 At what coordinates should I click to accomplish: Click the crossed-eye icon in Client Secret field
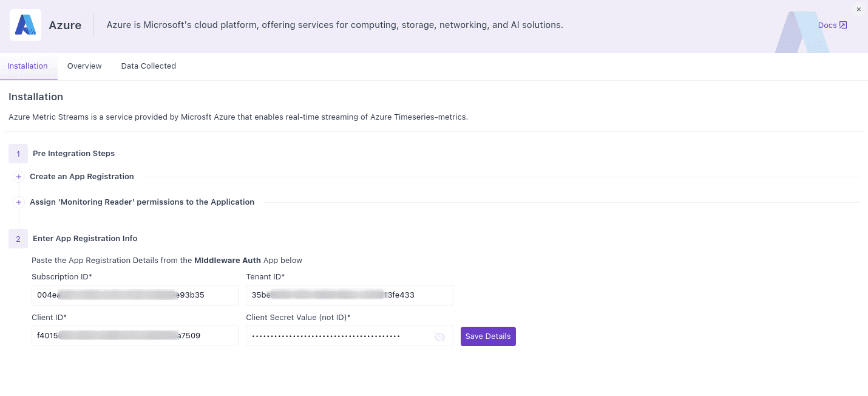click(439, 336)
